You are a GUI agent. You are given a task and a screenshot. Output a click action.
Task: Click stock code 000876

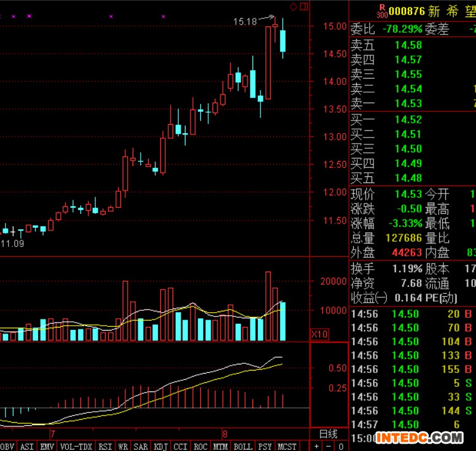[x=407, y=11]
